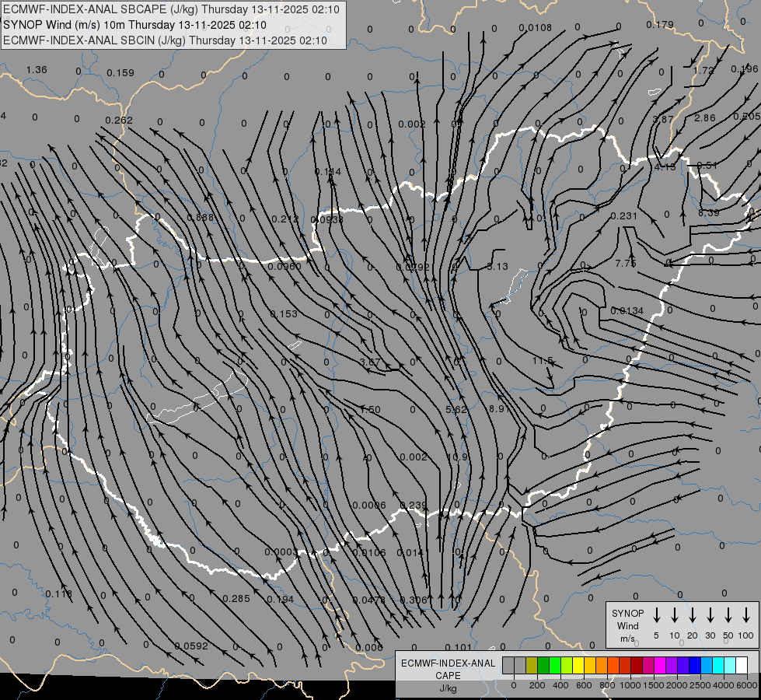
Task: Pick the white swatch ending the CAPE scale
Action: pos(741,665)
